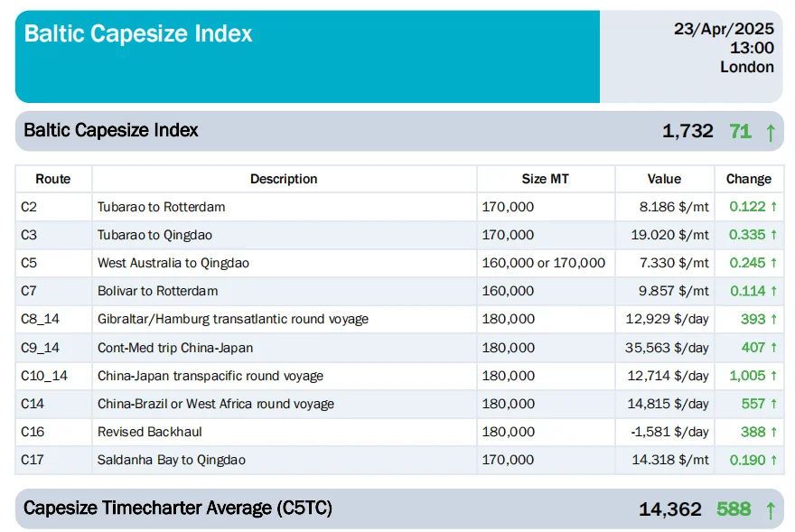Select route code C8_14
Viewport: 795px width, 532px height.
point(40,319)
